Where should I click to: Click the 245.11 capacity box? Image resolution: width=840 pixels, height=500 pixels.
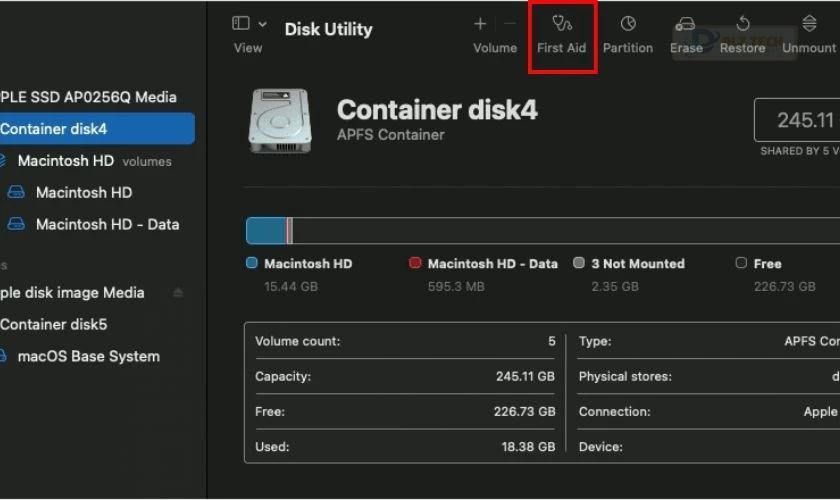(x=797, y=120)
